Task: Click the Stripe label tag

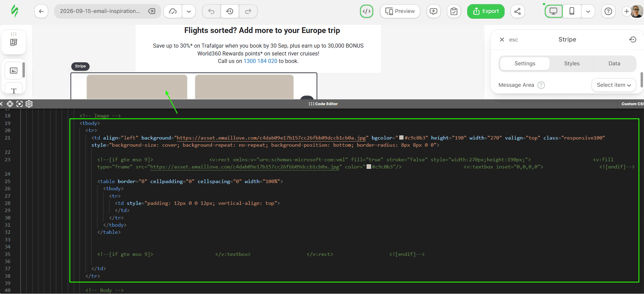Action: 80,66
